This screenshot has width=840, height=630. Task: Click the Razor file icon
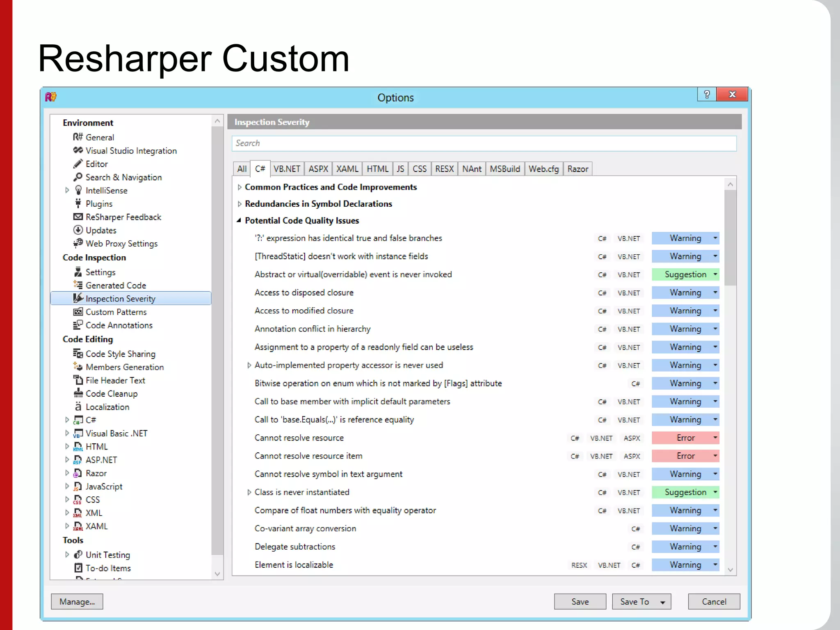coord(78,473)
